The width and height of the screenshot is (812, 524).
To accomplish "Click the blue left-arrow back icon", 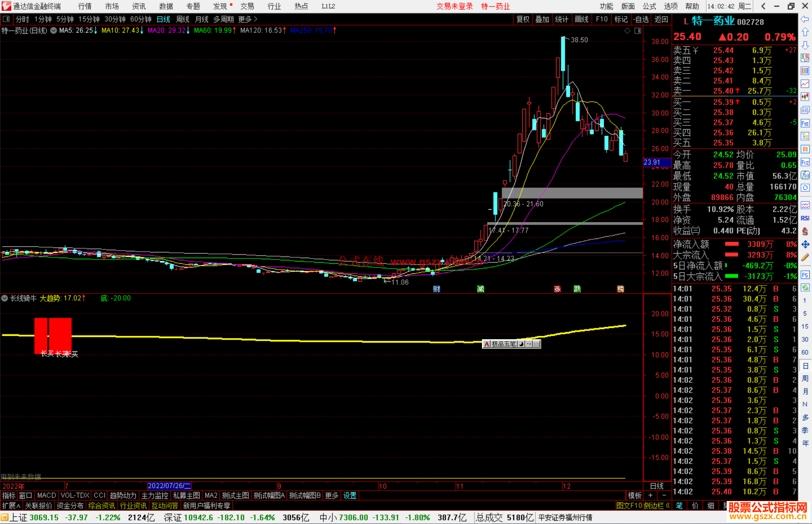I will pos(805,19).
